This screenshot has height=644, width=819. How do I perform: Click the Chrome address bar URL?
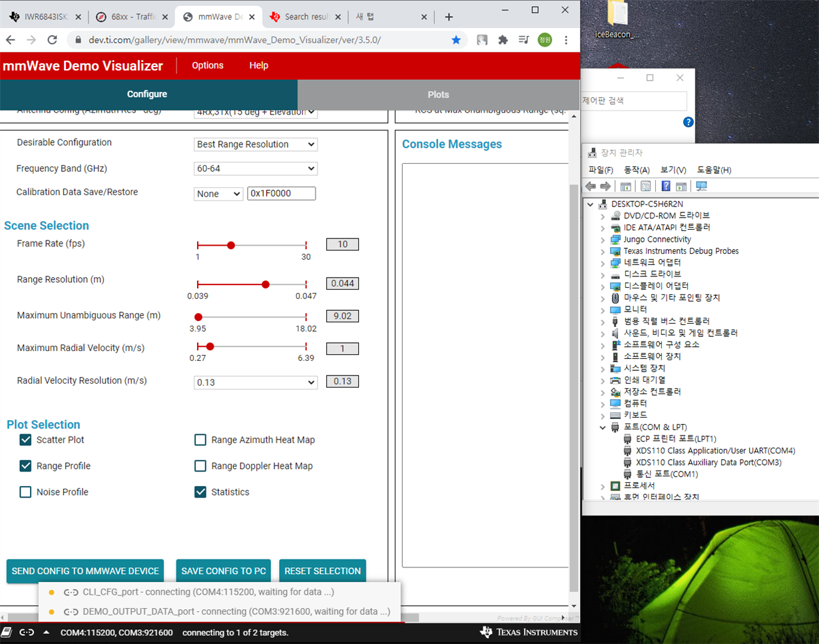click(234, 40)
